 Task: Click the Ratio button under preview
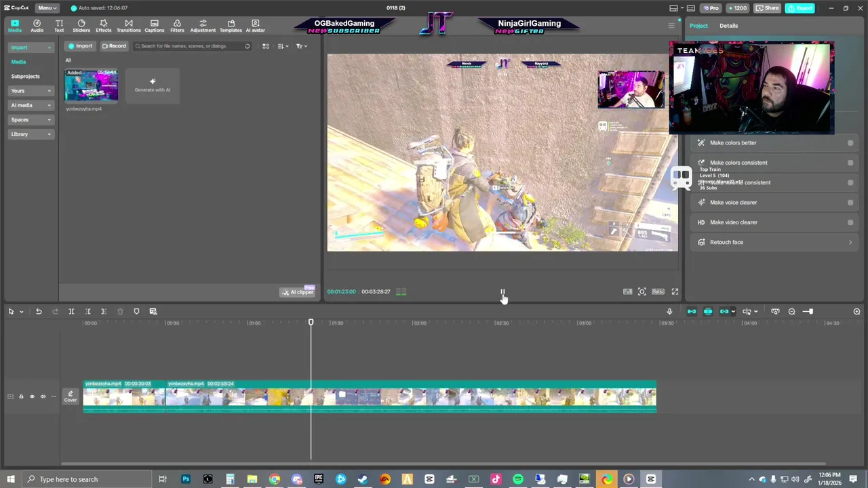(658, 291)
